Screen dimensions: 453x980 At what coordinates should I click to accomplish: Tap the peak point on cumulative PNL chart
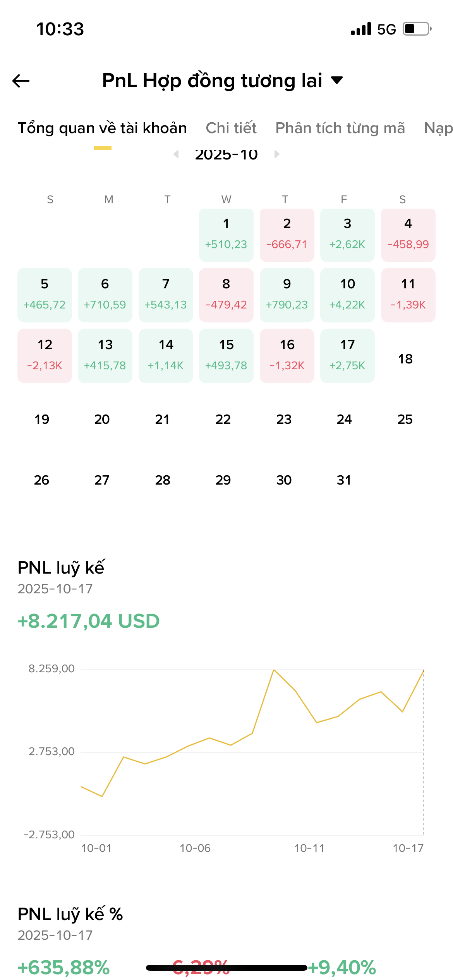pos(274,670)
